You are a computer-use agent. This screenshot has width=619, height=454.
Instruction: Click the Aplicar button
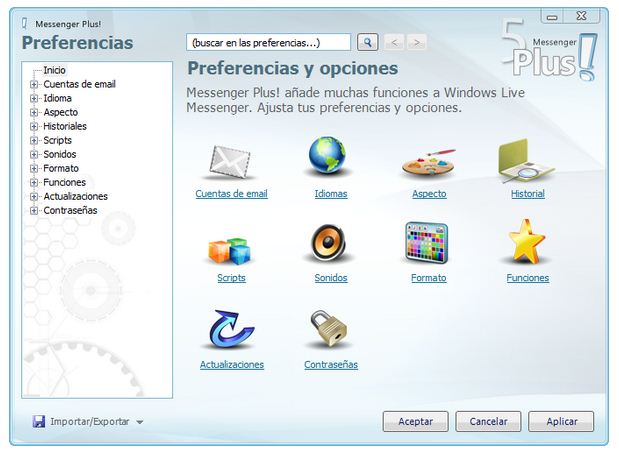click(x=561, y=422)
